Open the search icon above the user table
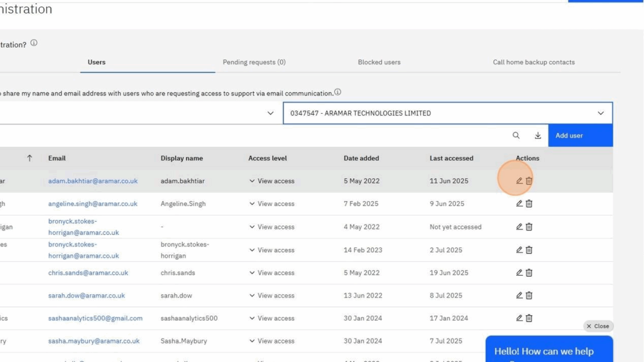Viewport: 644px width, 362px height. 516,135
